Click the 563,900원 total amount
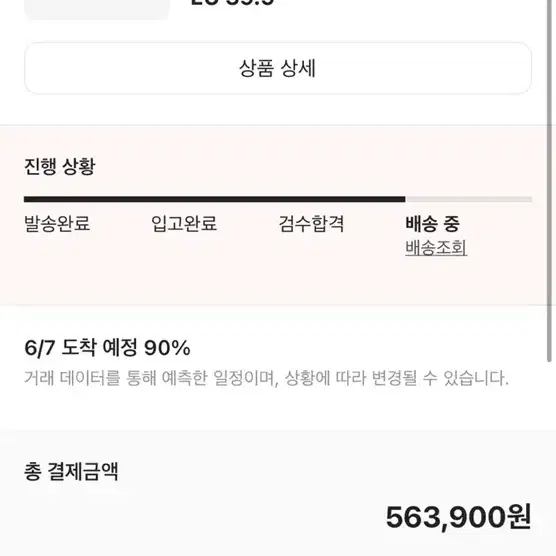 pos(458,518)
